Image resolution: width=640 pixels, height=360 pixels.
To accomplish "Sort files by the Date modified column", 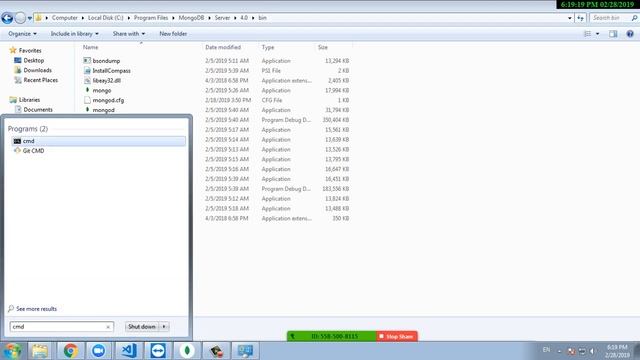I will pyautogui.click(x=223, y=47).
